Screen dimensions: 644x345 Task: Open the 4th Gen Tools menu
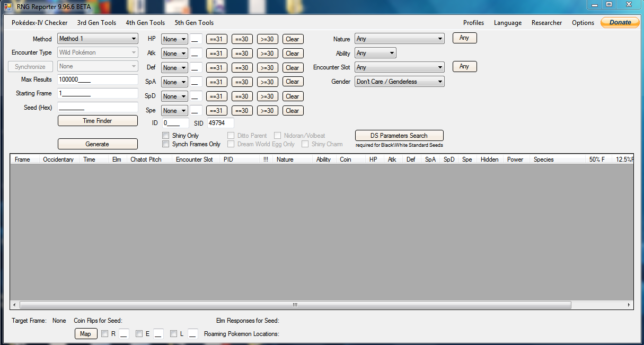[145, 23]
